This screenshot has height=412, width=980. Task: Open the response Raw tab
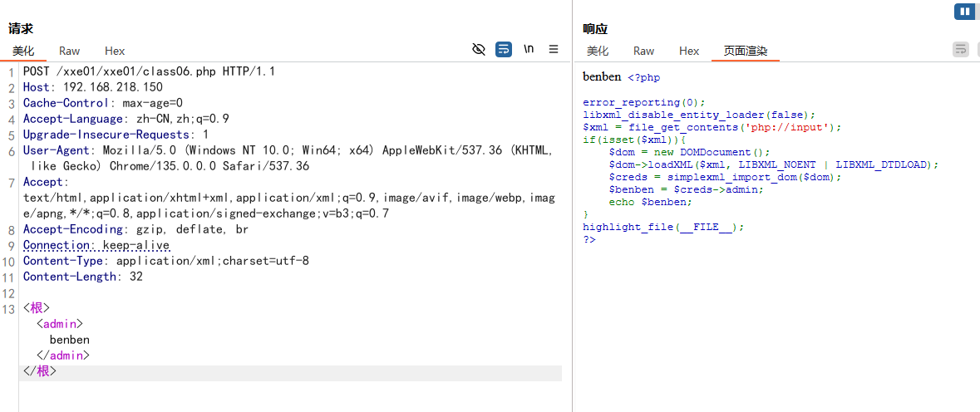coord(643,51)
